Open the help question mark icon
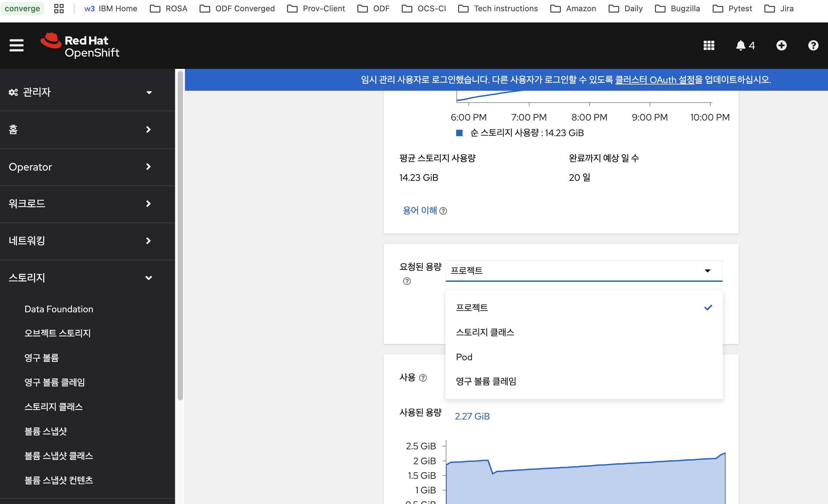The height and width of the screenshot is (504, 828). [x=813, y=45]
